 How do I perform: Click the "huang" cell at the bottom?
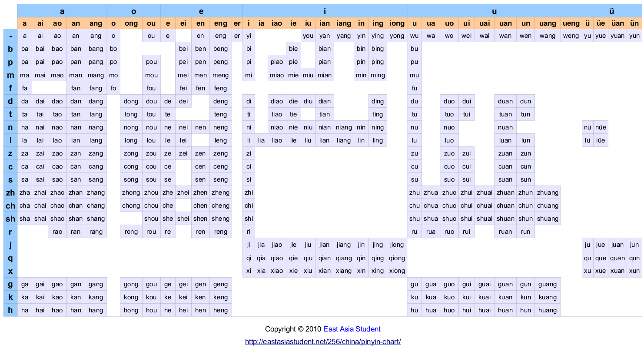click(x=548, y=310)
